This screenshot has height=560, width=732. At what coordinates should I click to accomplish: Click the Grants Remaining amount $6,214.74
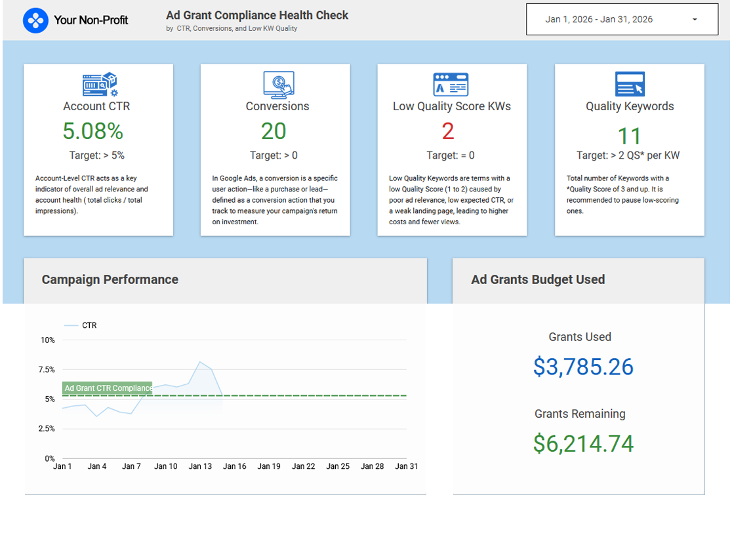click(x=583, y=444)
